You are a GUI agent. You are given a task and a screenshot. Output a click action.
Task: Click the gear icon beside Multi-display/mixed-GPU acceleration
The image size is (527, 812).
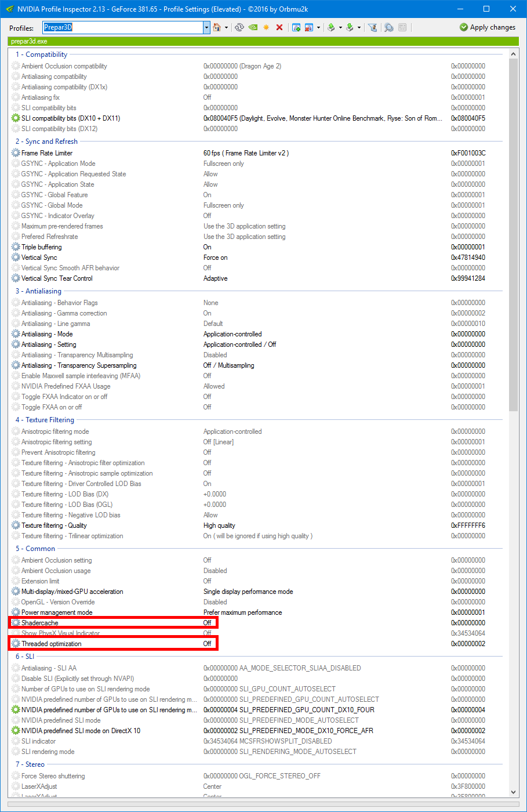point(16,592)
